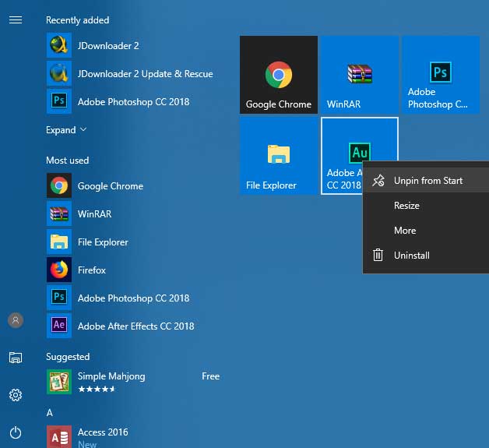The image size is (489, 448).
Task: Open the hamburger menu at top left
Action: point(16,20)
